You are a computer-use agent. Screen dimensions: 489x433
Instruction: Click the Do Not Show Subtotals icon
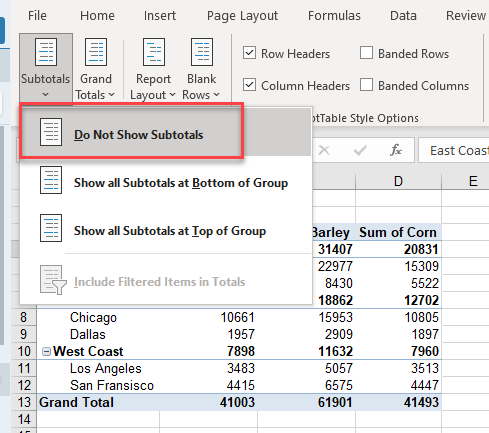coord(51,132)
